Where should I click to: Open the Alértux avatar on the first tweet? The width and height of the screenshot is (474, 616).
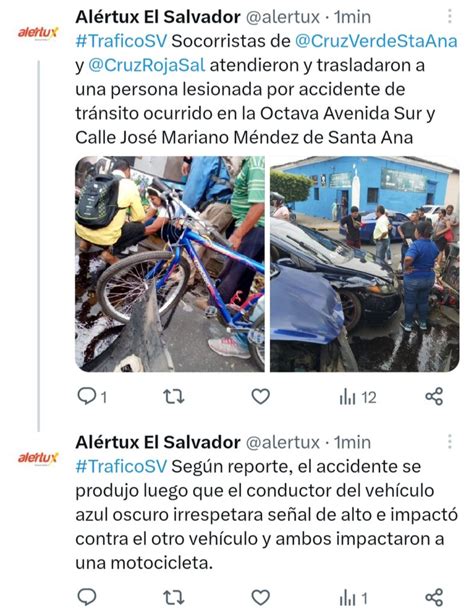pyautogui.click(x=38, y=33)
